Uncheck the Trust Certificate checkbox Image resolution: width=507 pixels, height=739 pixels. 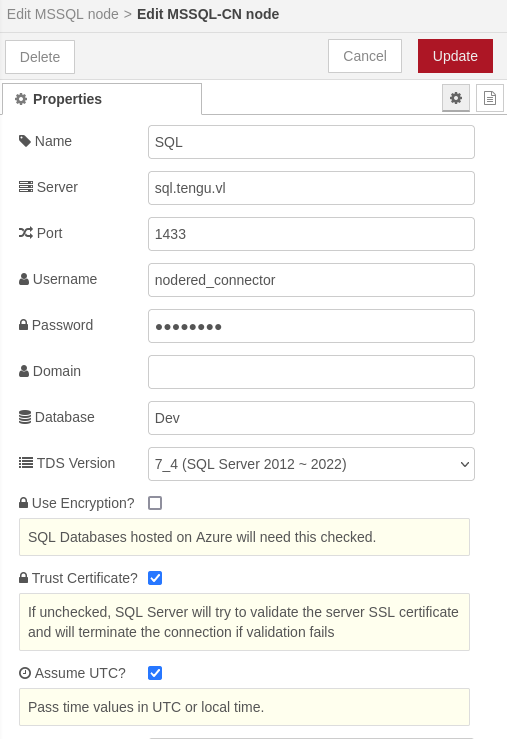[x=155, y=578]
